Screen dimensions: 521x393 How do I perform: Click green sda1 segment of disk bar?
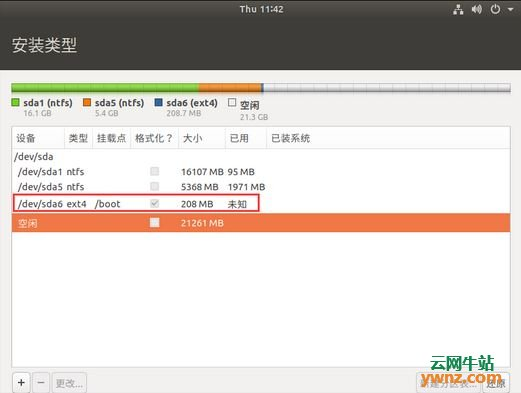click(x=105, y=88)
